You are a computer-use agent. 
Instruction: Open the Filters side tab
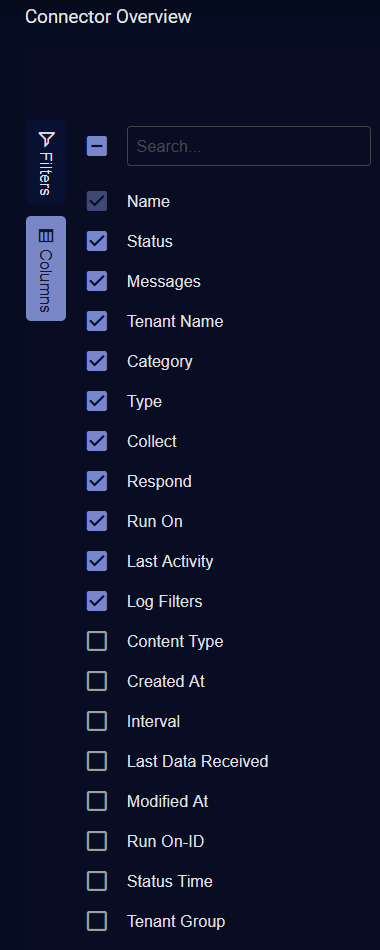(46, 162)
